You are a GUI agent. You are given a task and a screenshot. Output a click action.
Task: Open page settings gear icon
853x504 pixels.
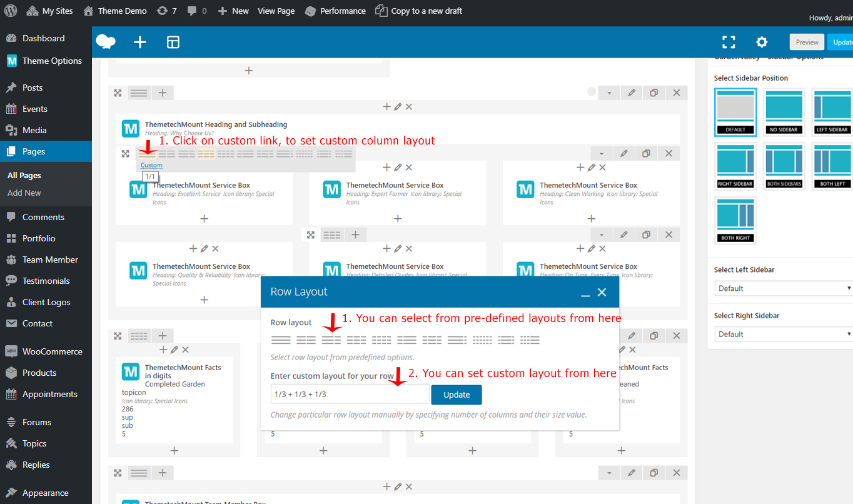762,42
